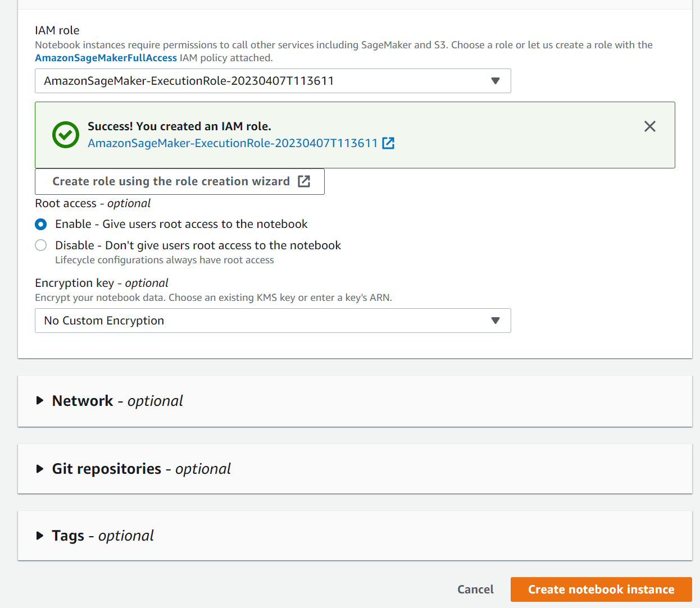Expand the Tags optional section
The height and width of the screenshot is (608, 700).
[x=68, y=535]
